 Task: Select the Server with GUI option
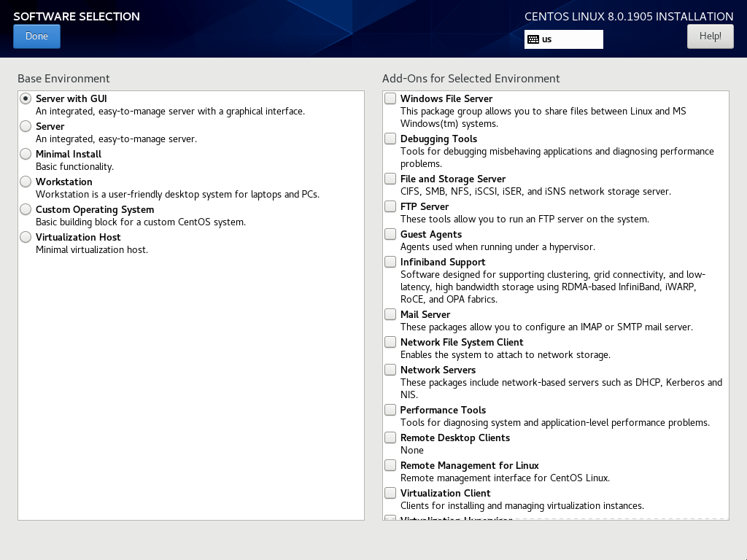click(x=26, y=98)
